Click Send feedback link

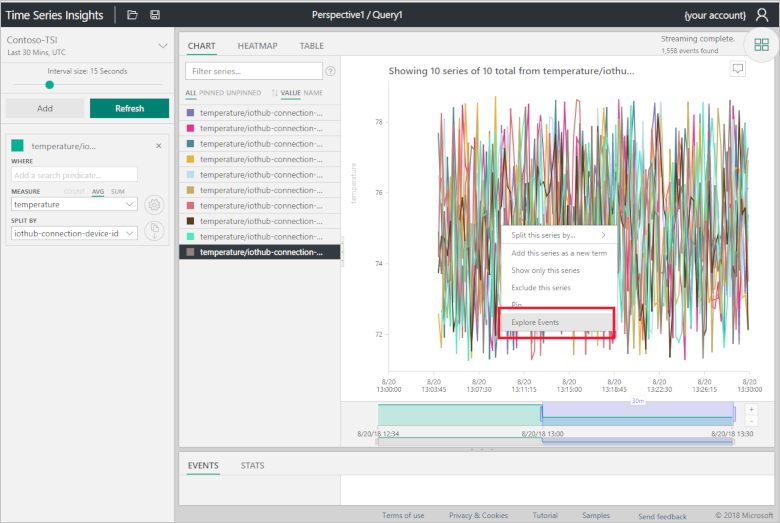point(662,517)
